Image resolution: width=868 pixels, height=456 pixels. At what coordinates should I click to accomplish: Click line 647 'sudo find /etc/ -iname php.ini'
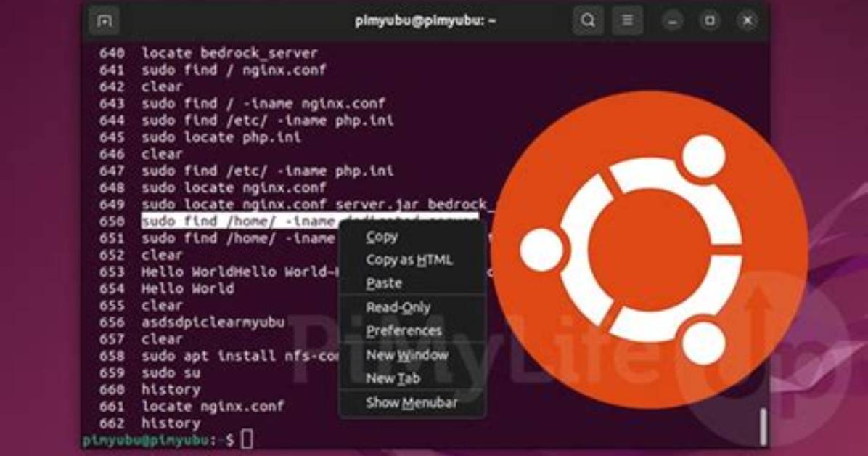tap(267, 171)
